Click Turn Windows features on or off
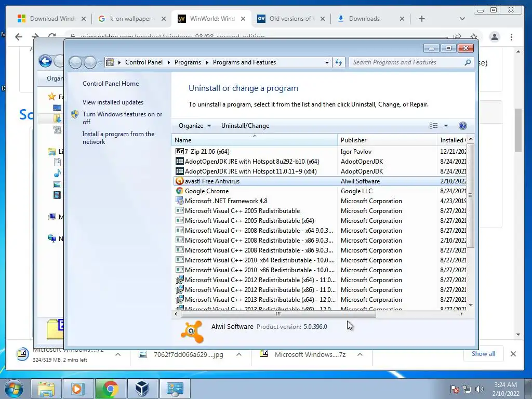Screen dimensions: 532x399 (123, 118)
